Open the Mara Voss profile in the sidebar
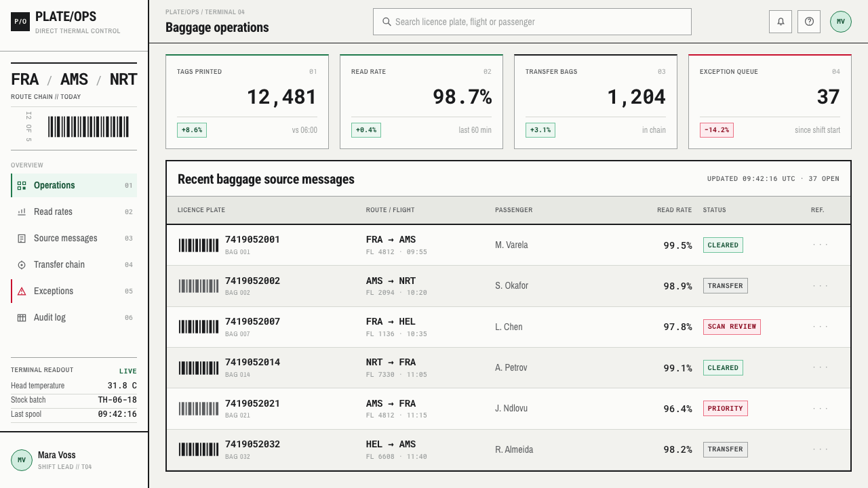The image size is (868, 488). coord(74,460)
